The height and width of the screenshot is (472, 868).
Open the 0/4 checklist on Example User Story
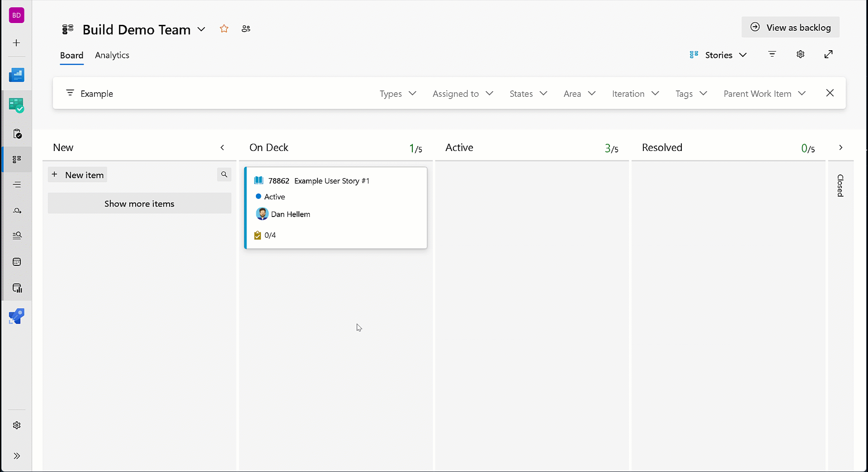pyautogui.click(x=265, y=235)
